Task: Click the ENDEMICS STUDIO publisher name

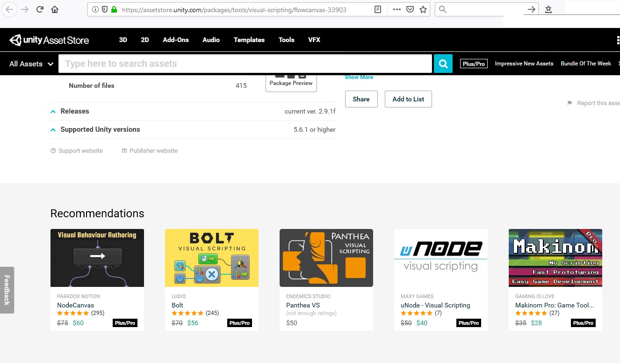Action: [308, 296]
